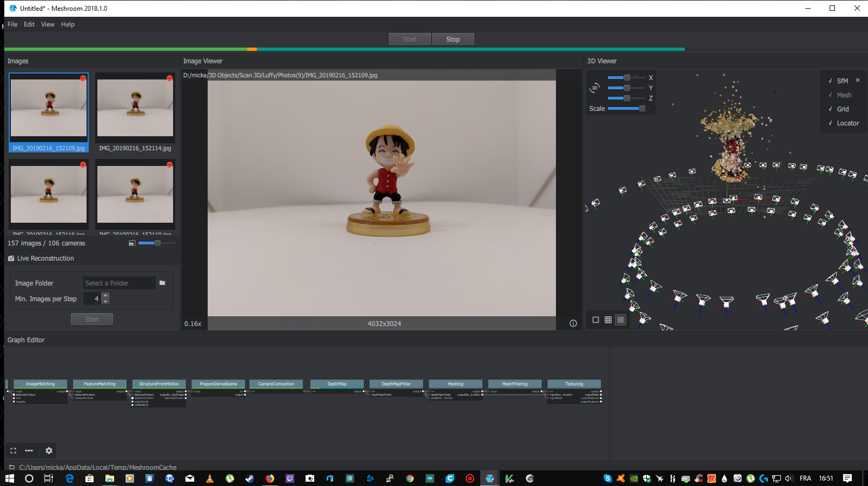Screen dimensions: 868x486
Task: Select thumbnail IMG_20190216_152114.jpg
Action: click(135, 113)
